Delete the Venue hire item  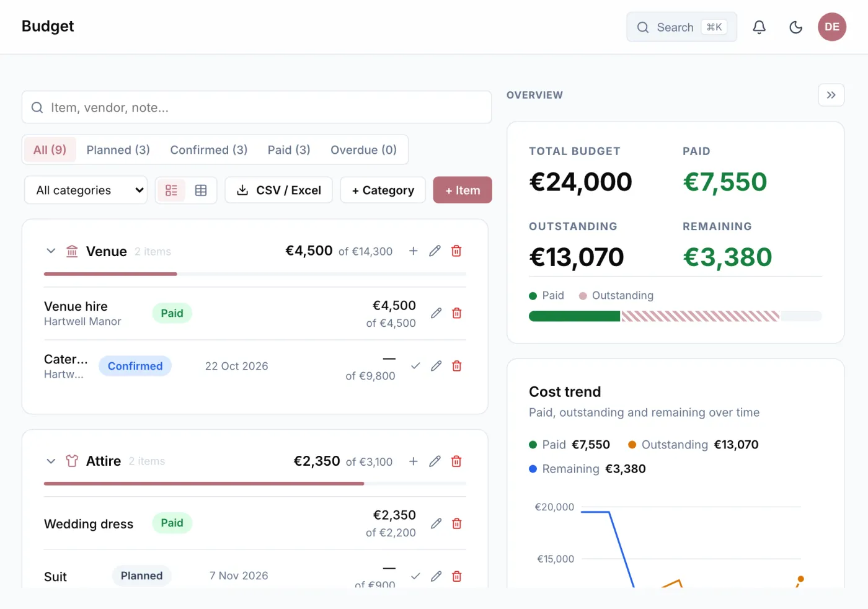[457, 313]
